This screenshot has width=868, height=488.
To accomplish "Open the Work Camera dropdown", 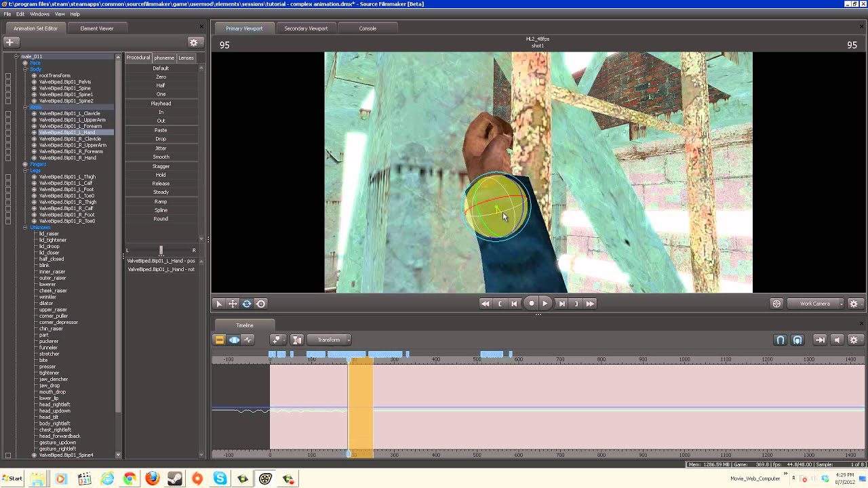I will pyautogui.click(x=816, y=304).
